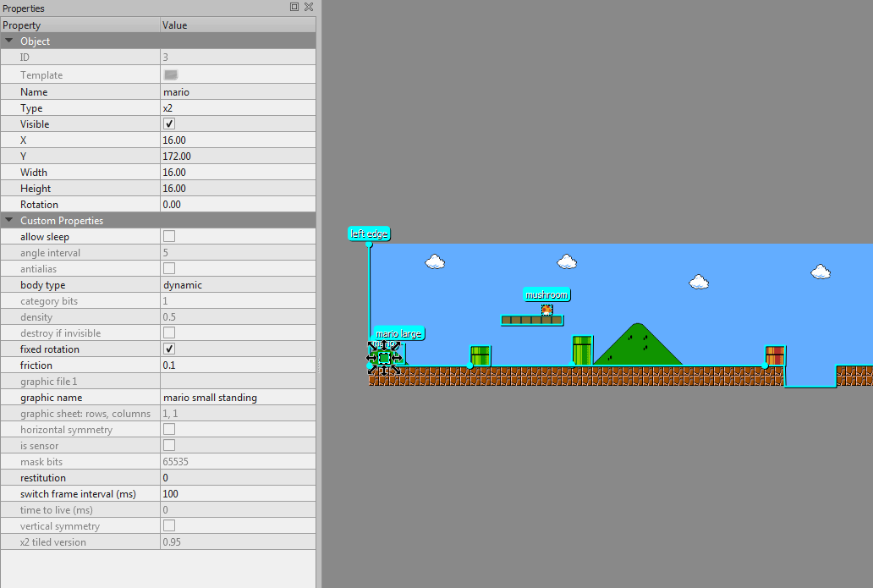Select the time to live (ms) property

(158, 510)
